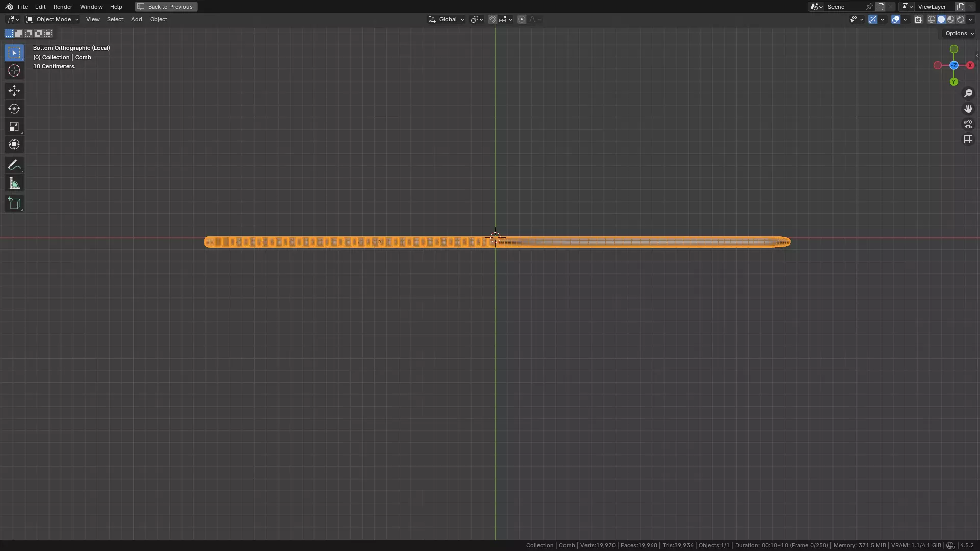This screenshot has width=980, height=551.
Task: Toggle proportional editing button
Action: pos(521,19)
